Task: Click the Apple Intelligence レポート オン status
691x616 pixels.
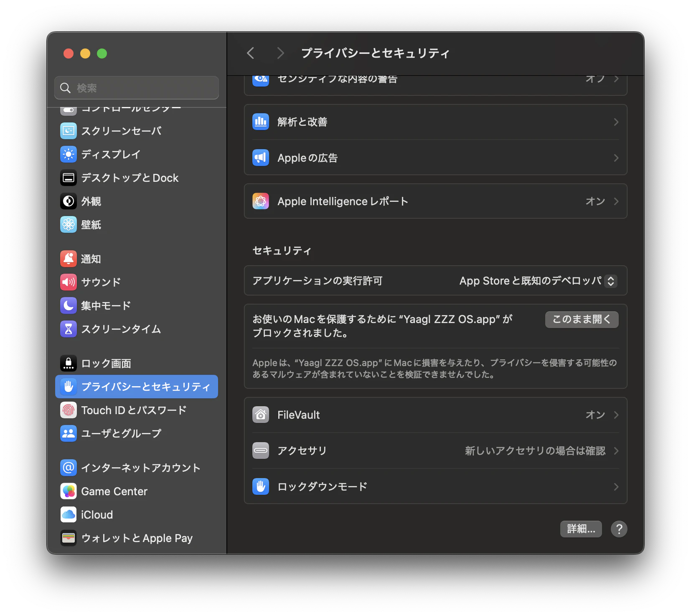Action: (x=595, y=201)
